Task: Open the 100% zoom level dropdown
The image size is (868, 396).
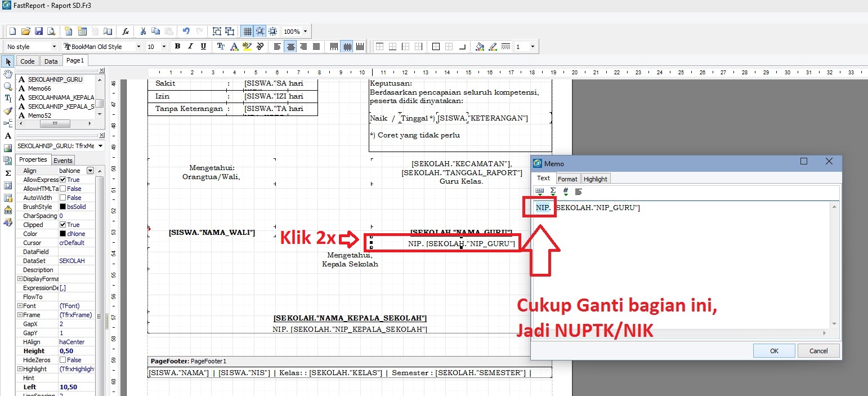Action: pos(305,32)
